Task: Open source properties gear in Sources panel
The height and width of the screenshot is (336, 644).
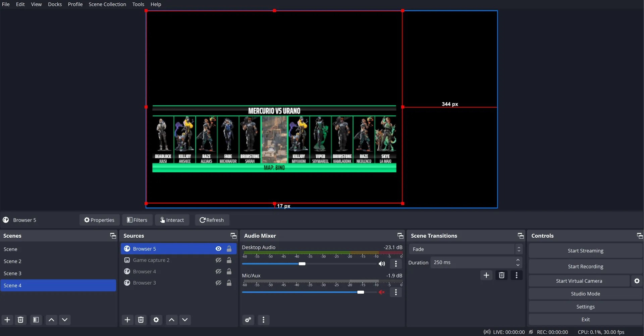Action: point(156,320)
